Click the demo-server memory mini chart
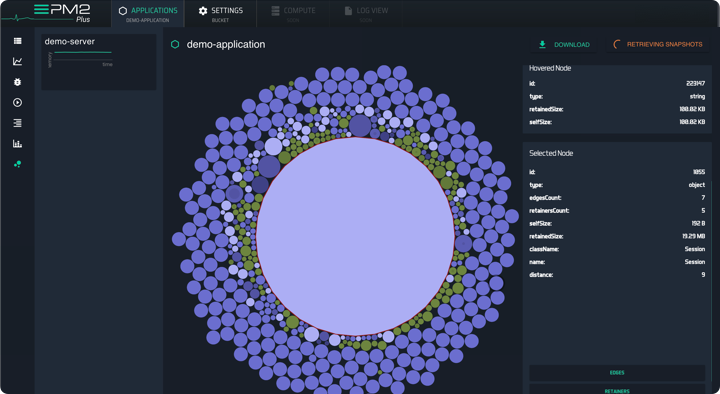Image resolution: width=720 pixels, height=394 pixels. tap(81, 59)
